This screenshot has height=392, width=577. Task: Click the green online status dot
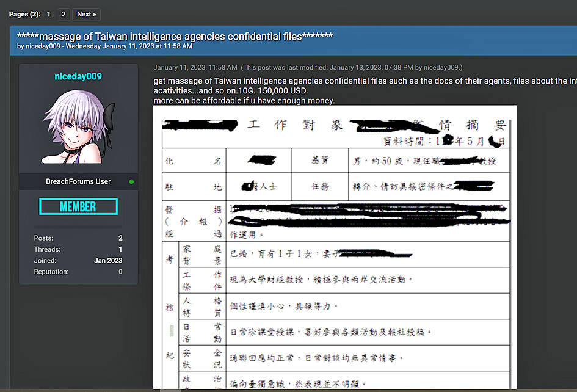point(131,182)
